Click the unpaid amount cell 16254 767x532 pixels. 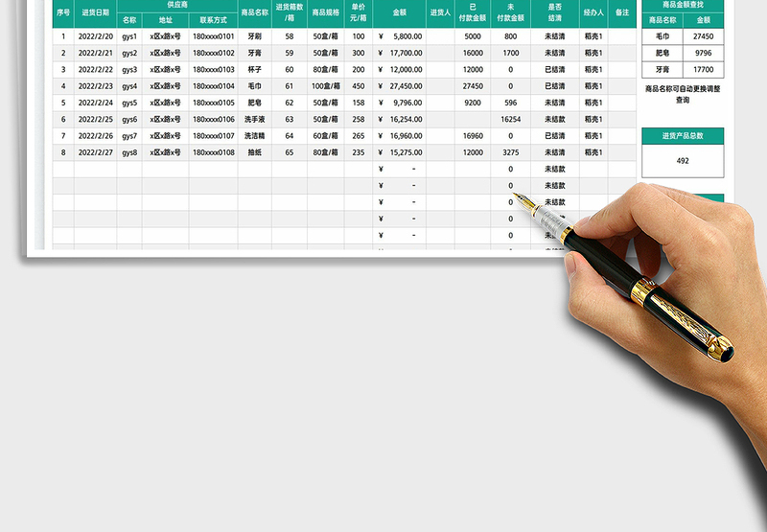pos(510,120)
